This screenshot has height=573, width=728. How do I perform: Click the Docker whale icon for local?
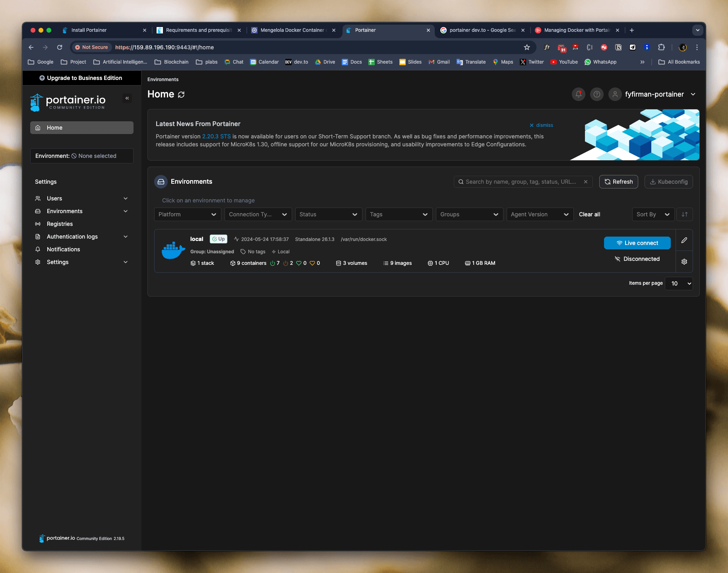click(x=173, y=251)
